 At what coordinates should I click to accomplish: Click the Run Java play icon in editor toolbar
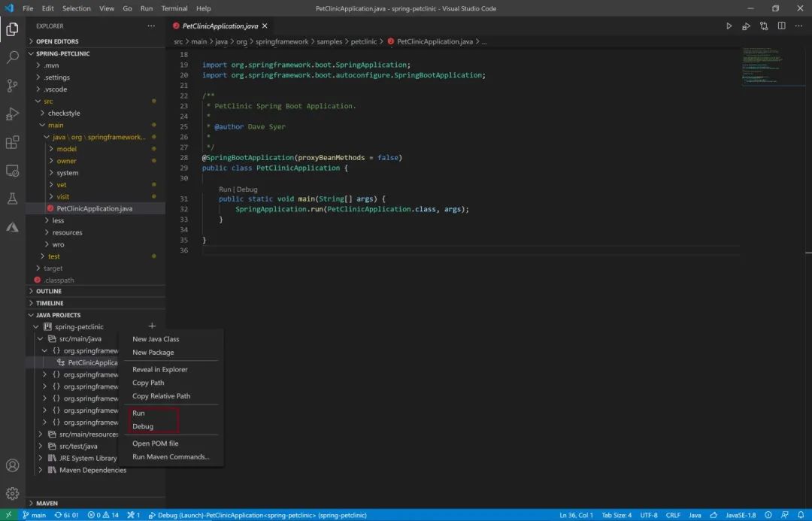coord(729,26)
